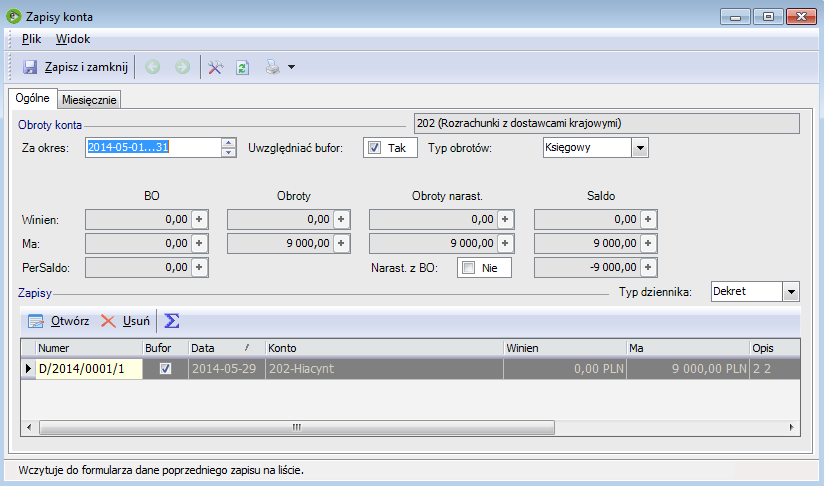Click the green refresh icon in toolbar
This screenshot has width=824, height=486.
(242, 67)
